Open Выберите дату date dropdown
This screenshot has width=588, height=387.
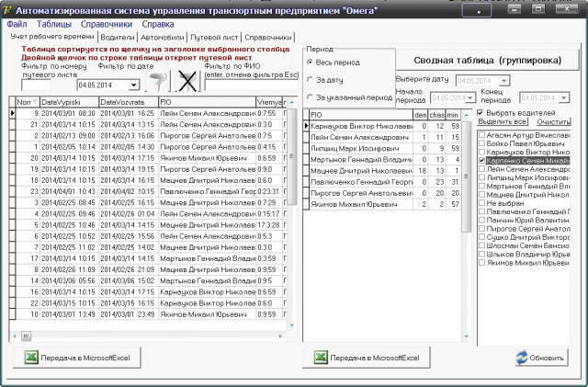[x=504, y=81]
